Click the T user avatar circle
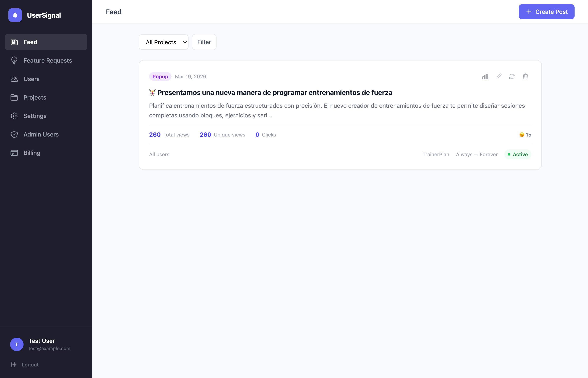This screenshot has width=588, height=378. (x=17, y=344)
